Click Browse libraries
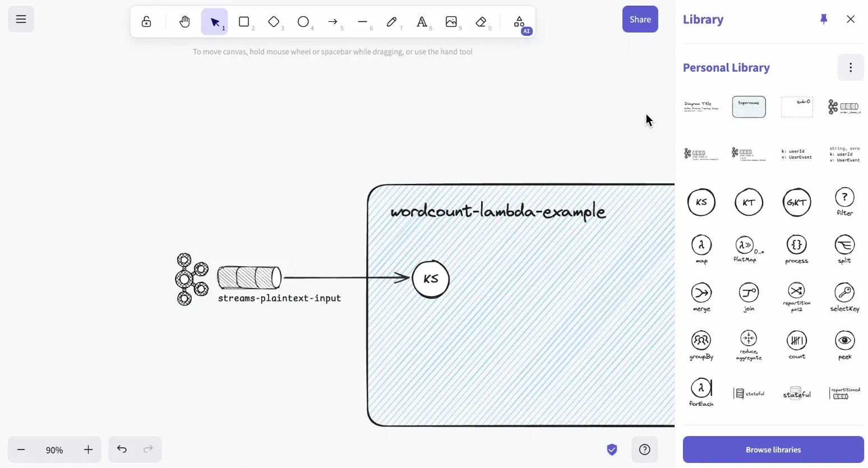Viewport: 868px width, 468px height. [x=773, y=450]
